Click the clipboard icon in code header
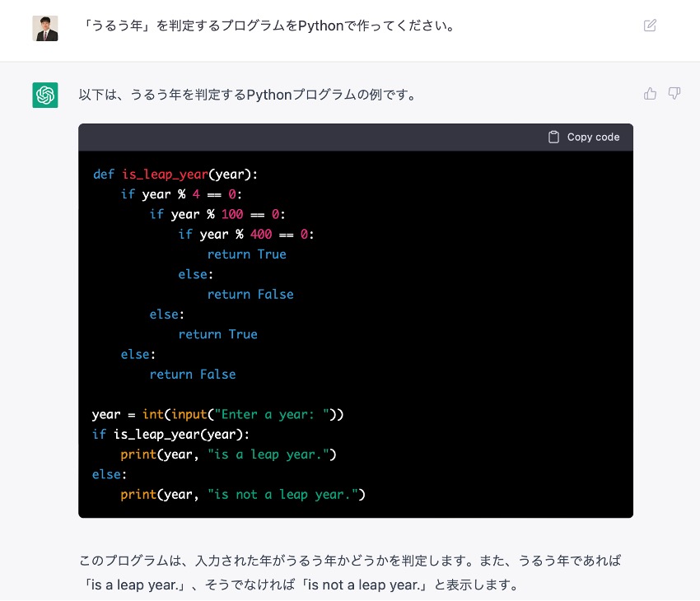 (x=553, y=137)
